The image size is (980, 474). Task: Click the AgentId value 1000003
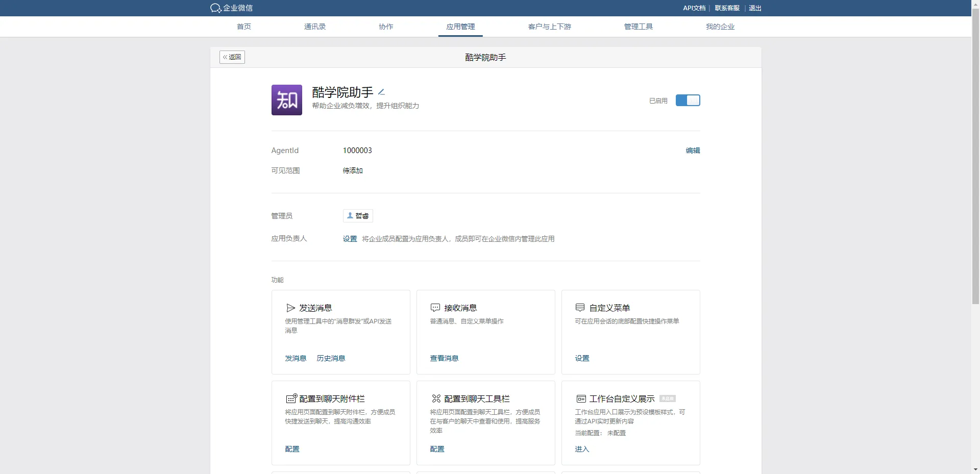coord(357,151)
